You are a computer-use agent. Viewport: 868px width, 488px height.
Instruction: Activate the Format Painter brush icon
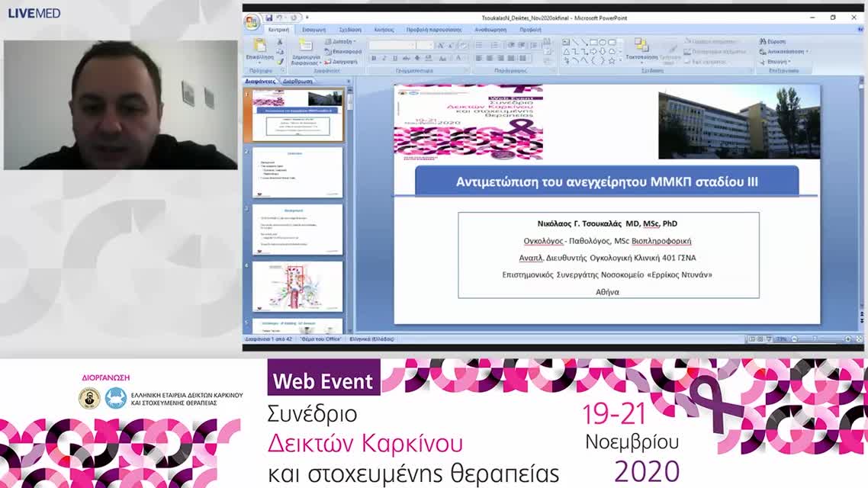pyautogui.click(x=280, y=62)
